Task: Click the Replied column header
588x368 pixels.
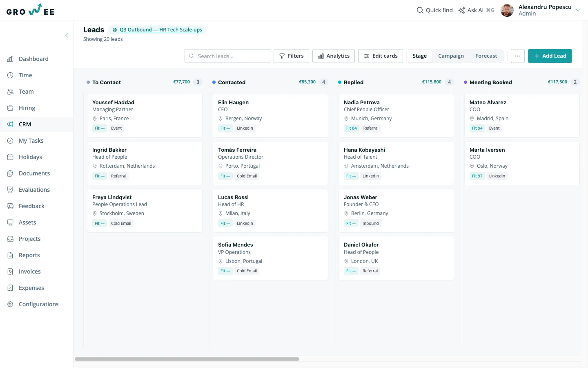Action: [354, 82]
